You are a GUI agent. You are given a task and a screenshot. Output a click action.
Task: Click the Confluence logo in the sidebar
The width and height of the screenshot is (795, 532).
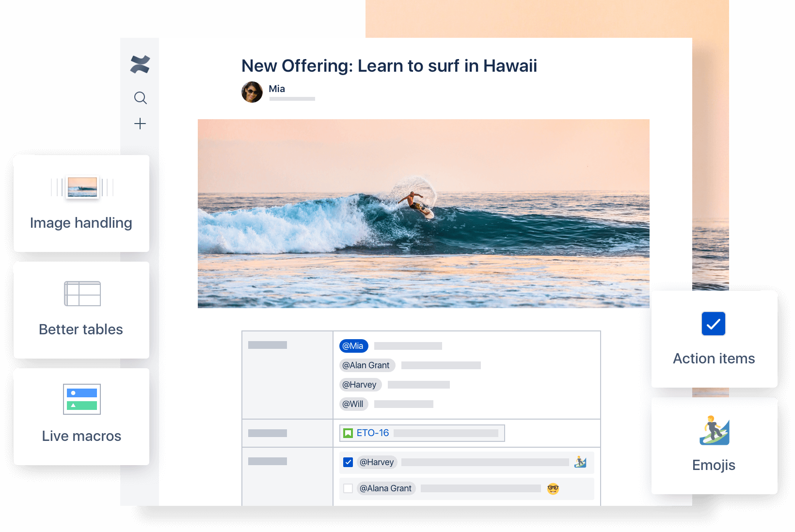140,63
